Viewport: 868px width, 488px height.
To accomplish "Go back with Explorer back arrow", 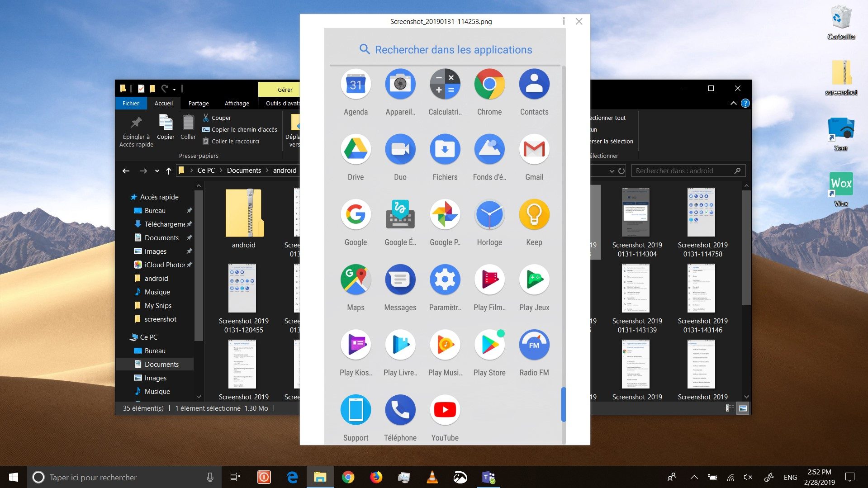I will (126, 171).
